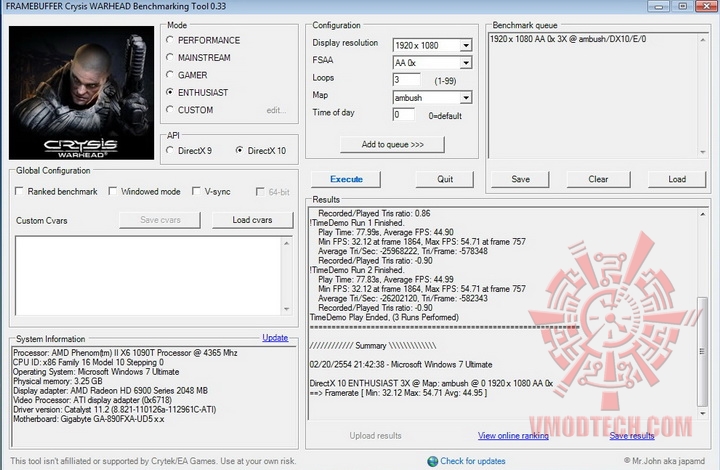Click the Execute button
Screen dimensions: 720x470
click(x=346, y=179)
